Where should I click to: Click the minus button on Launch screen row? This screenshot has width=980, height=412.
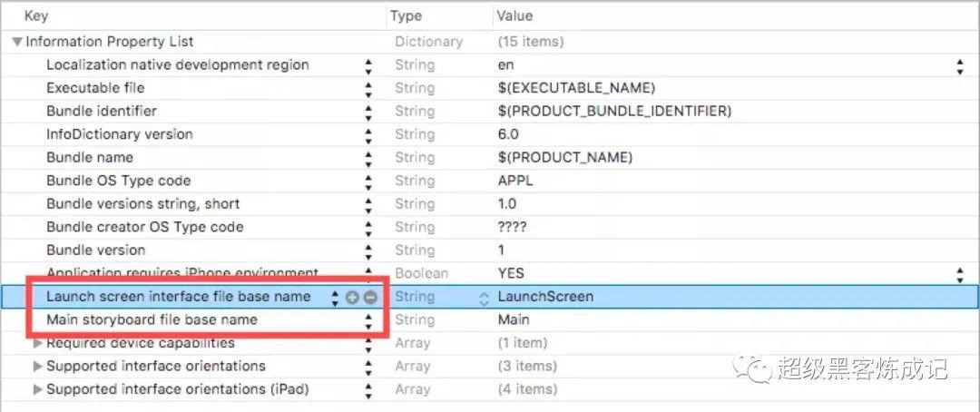point(369,297)
